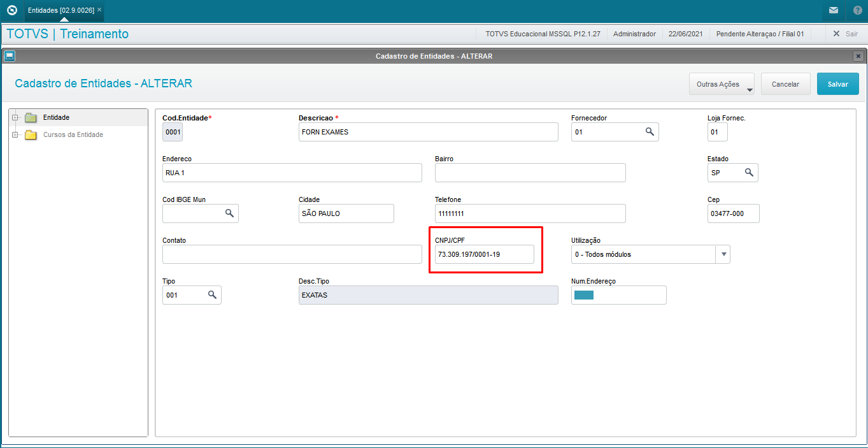Click the Desc.Tipo field EXATAS
Screen dimensions: 868x448
(x=428, y=295)
